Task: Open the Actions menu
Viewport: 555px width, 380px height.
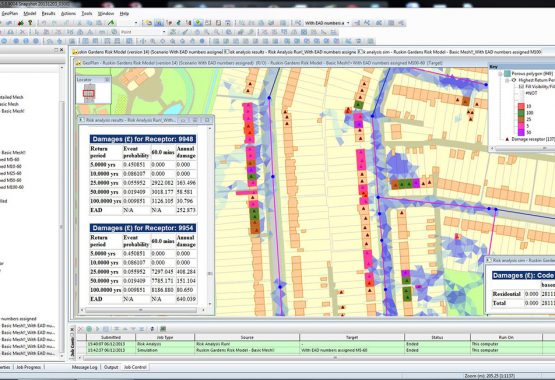Action: [68, 13]
